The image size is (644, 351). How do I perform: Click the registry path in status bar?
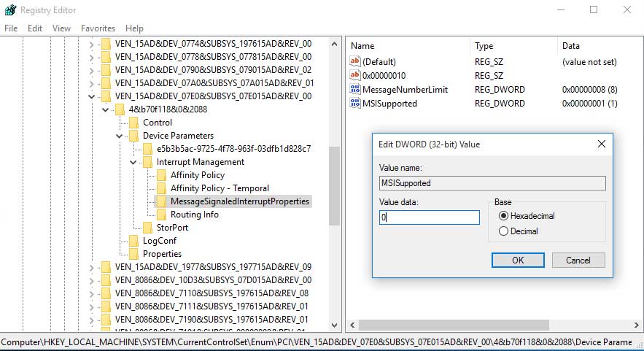[317, 342]
